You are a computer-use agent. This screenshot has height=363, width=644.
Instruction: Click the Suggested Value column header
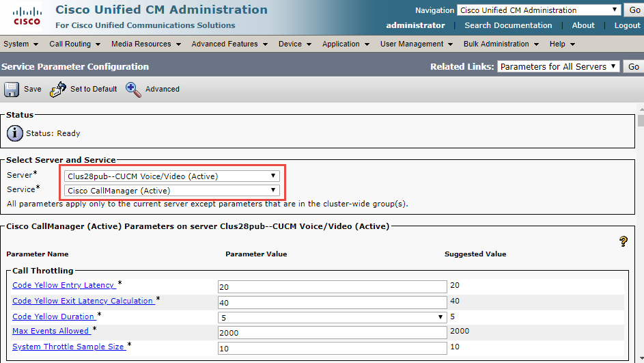pyautogui.click(x=475, y=254)
